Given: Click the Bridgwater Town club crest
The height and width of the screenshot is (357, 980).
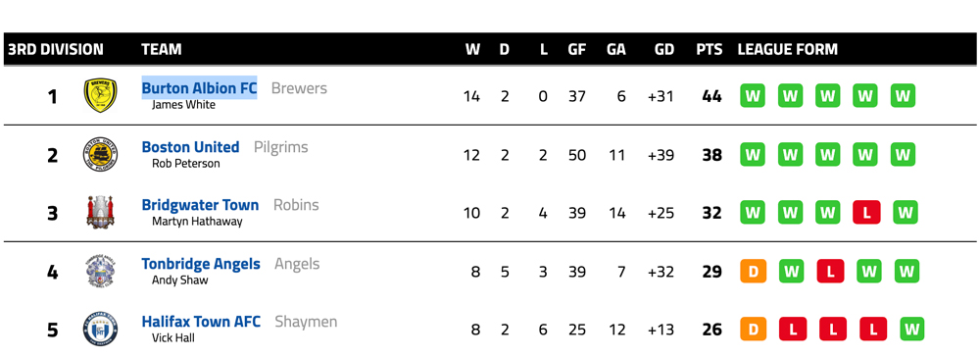Looking at the screenshot, I should pyautogui.click(x=101, y=213).
